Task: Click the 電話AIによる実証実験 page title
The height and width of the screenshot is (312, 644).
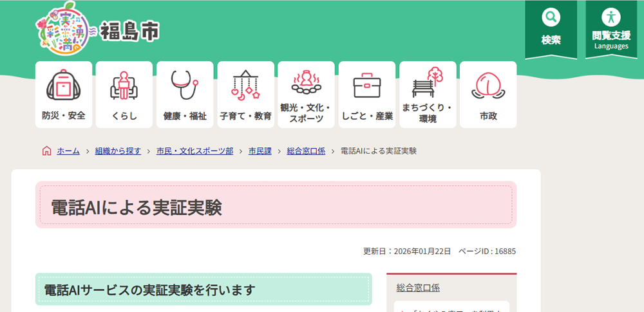Action: 136,207
